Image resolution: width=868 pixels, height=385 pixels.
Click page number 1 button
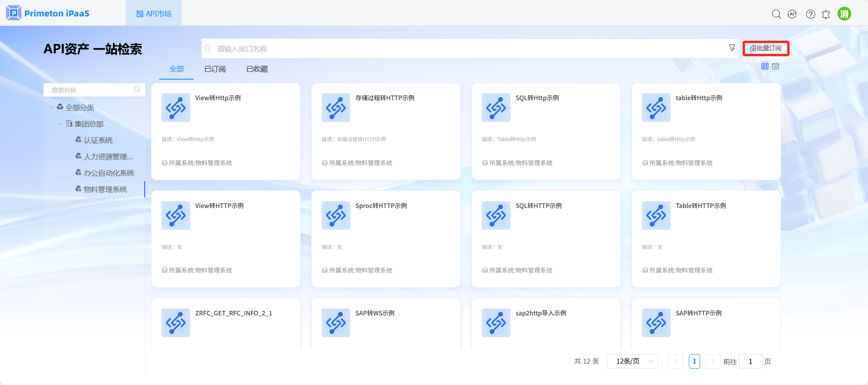(694, 361)
